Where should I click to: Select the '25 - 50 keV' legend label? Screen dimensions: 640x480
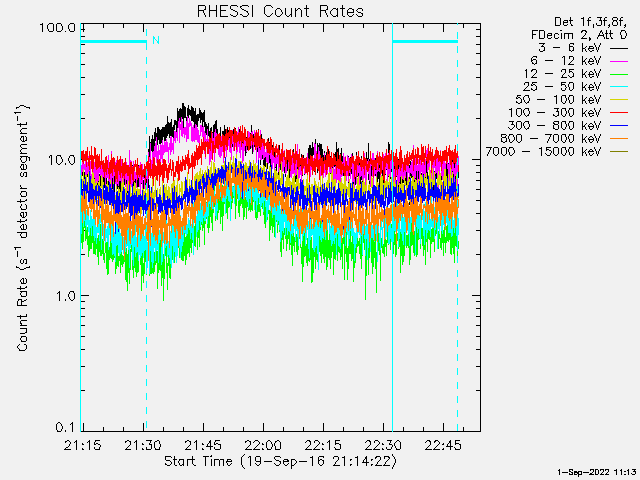point(562,87)
